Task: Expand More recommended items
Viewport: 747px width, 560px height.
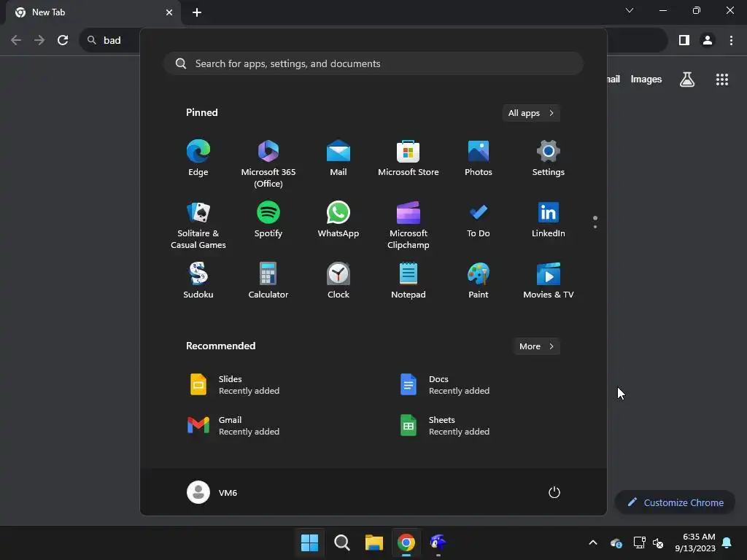Action: [536, 346]
